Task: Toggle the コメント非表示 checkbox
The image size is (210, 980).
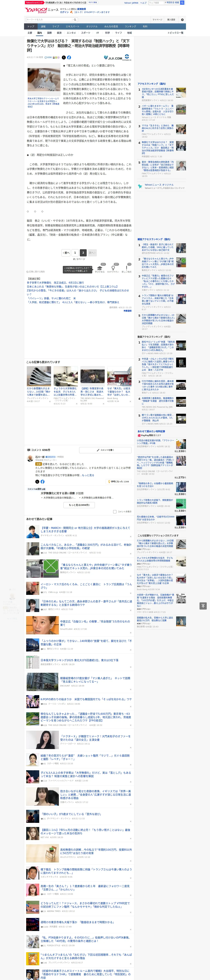Action: 115,512
